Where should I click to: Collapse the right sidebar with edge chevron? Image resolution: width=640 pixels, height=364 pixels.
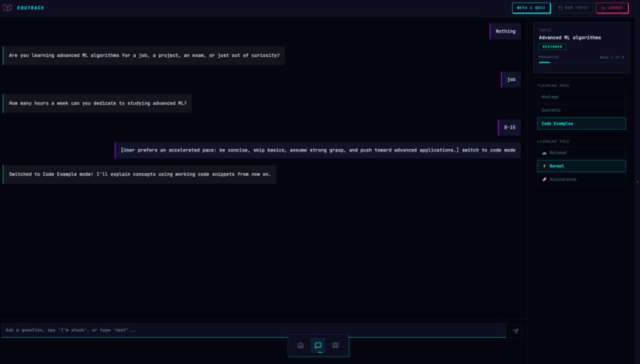coord(638,182)
